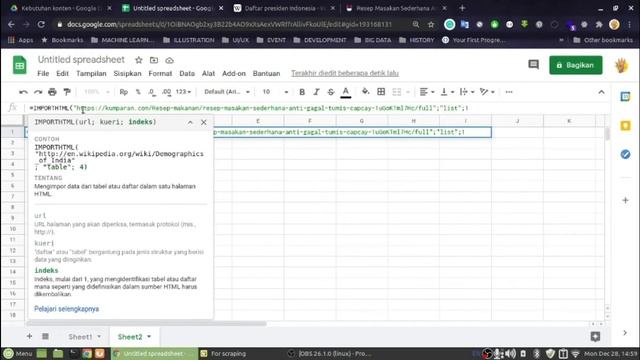Image resolution: width=640 pixels, height=360 pixels.
Task: Open last edit history link
Action: point(345,73)
